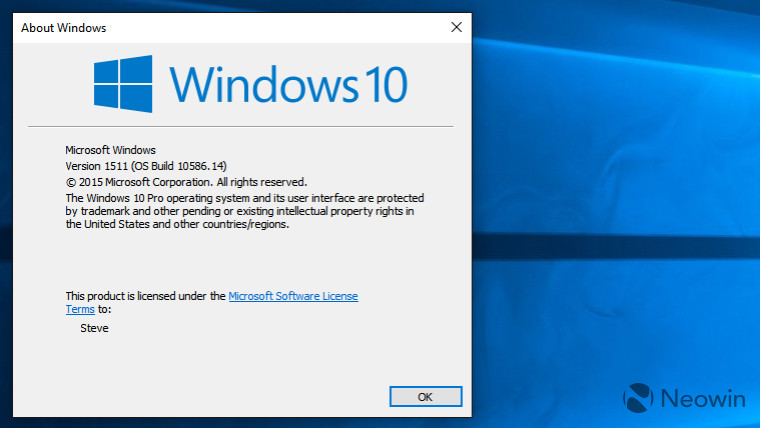The width and height of the screenshot is (760, 428).
Task: Click the Windows logo in the dialog
Action: [x=123, y=84]
